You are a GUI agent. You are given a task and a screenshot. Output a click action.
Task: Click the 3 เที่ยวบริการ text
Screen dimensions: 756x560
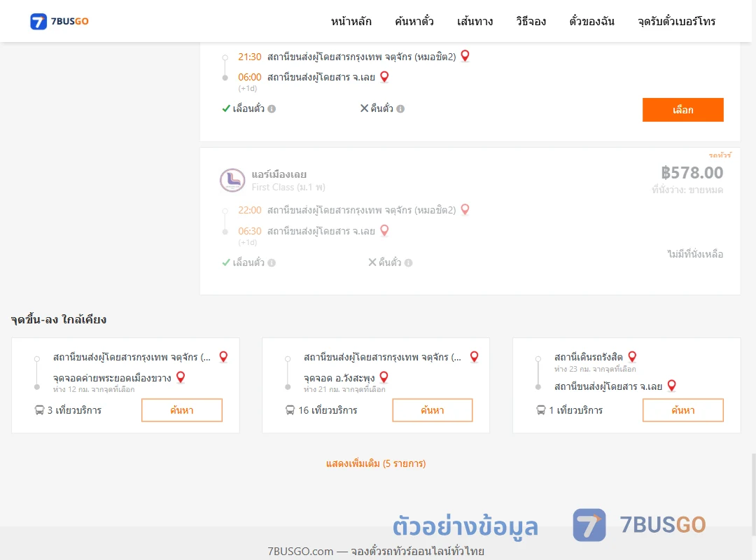coord(74,410)
